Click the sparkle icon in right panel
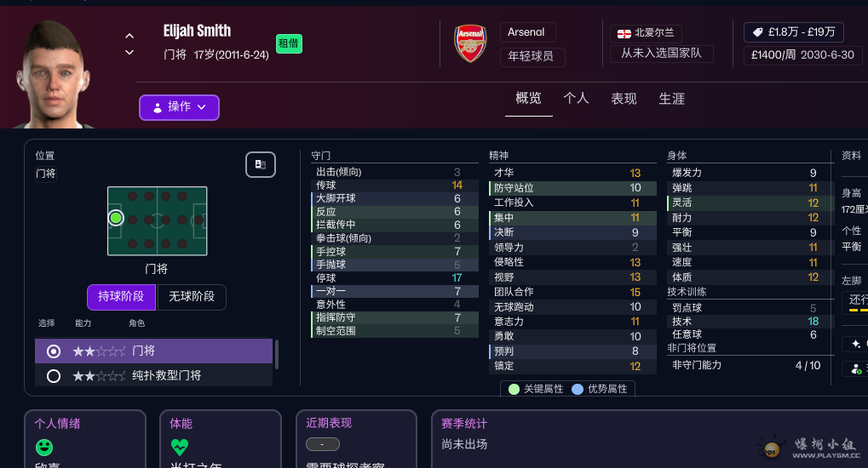Image resolution: width=868 pixels, height=468 pixels. (x=856, y=344)
